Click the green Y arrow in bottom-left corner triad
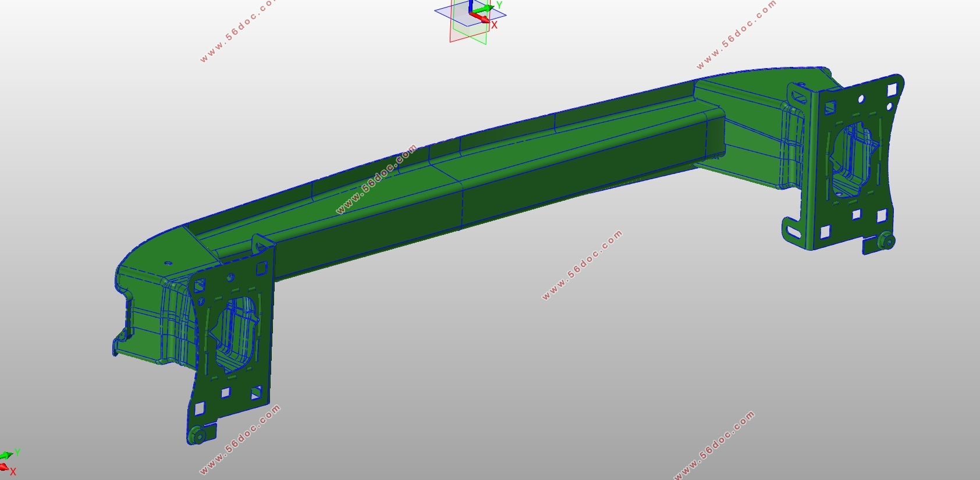980x480 pixels. (x=8, y=455)
